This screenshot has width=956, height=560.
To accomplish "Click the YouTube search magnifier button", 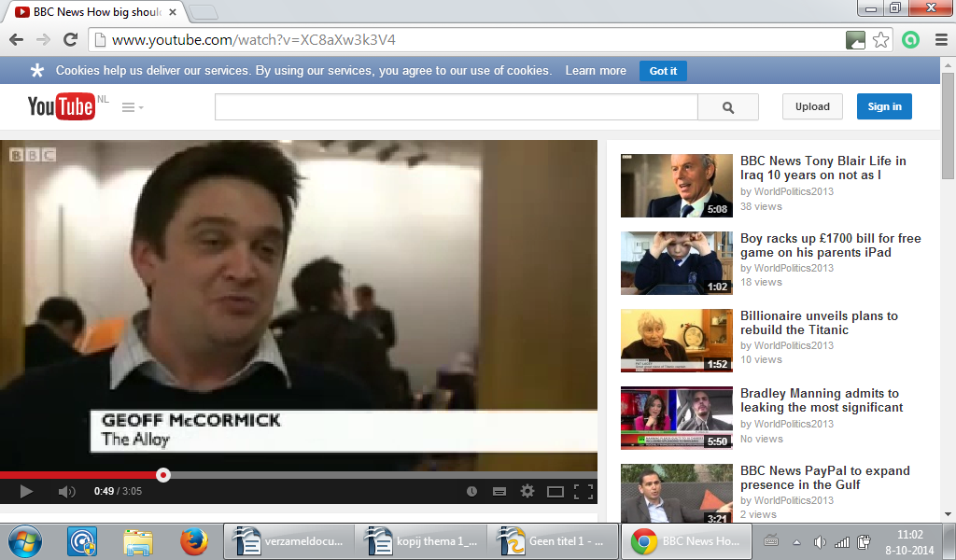I will [728, 107].
